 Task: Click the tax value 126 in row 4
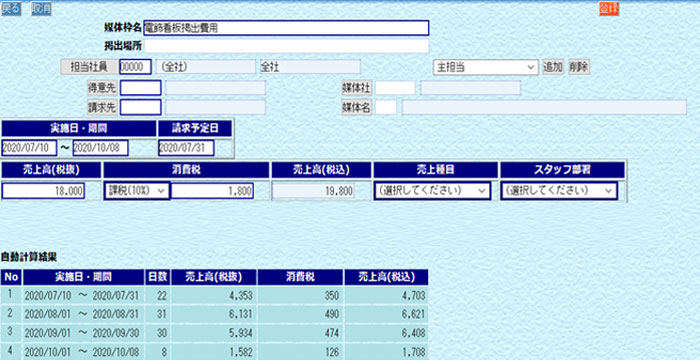(332, 352)
